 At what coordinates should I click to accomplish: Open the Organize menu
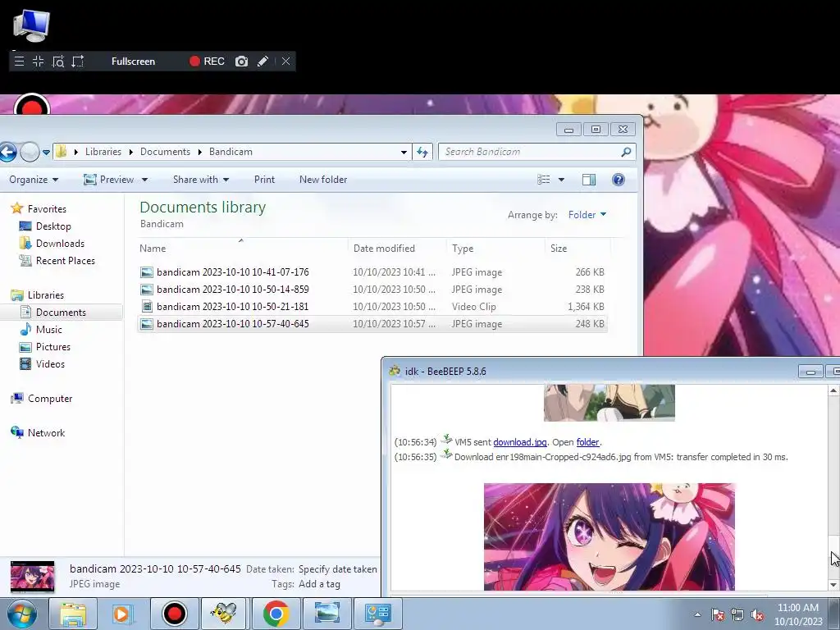(x=33, y=180)
